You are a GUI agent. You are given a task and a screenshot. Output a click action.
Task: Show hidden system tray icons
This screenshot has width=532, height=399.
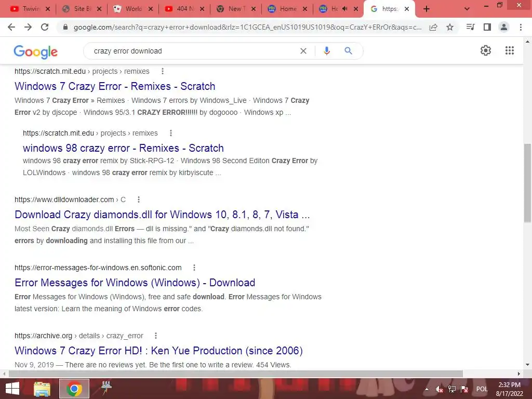tap(427, 389)
